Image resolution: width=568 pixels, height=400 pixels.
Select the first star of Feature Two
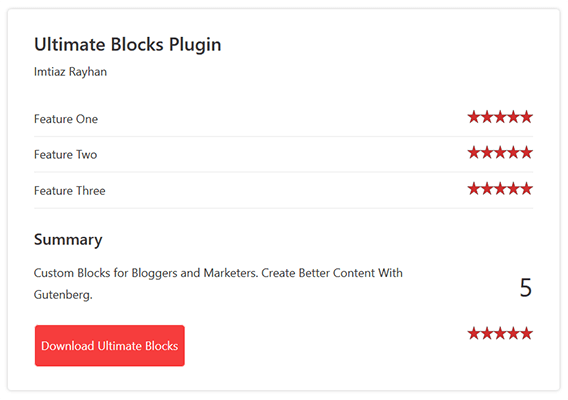tap(474, 153)
